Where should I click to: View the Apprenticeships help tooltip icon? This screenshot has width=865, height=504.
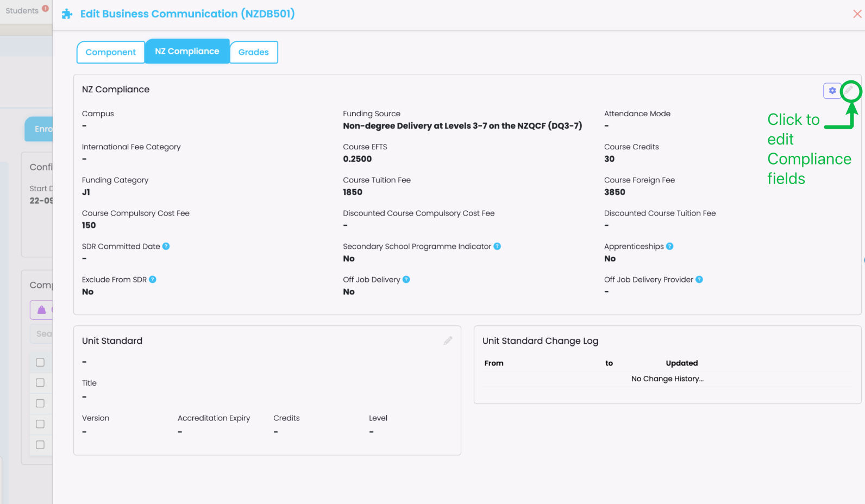click(x=670, y=247)
